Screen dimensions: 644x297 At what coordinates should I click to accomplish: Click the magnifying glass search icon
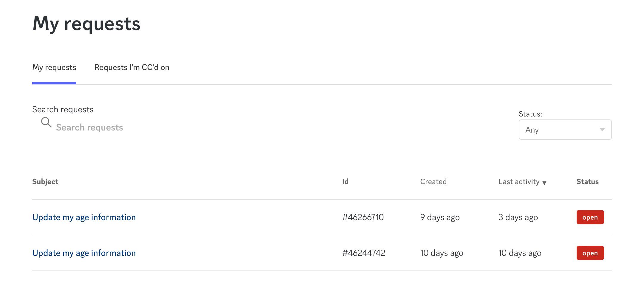pos(46,122)
